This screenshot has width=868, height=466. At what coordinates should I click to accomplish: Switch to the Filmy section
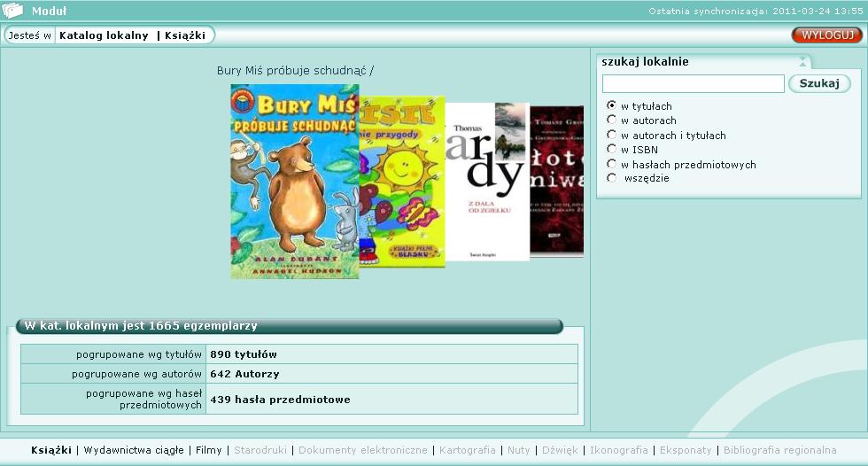pos(209,450)
